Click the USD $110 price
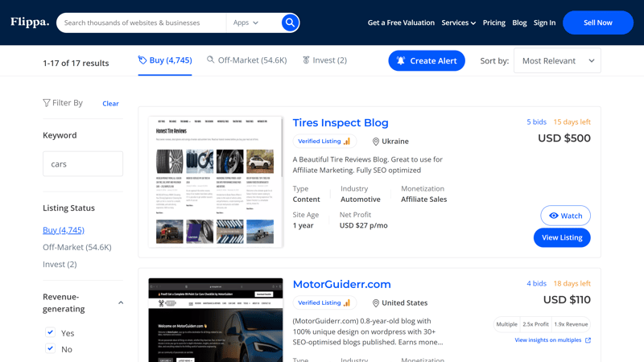The width and height of the screenshot is (644, 362). (x=567, y=300)
